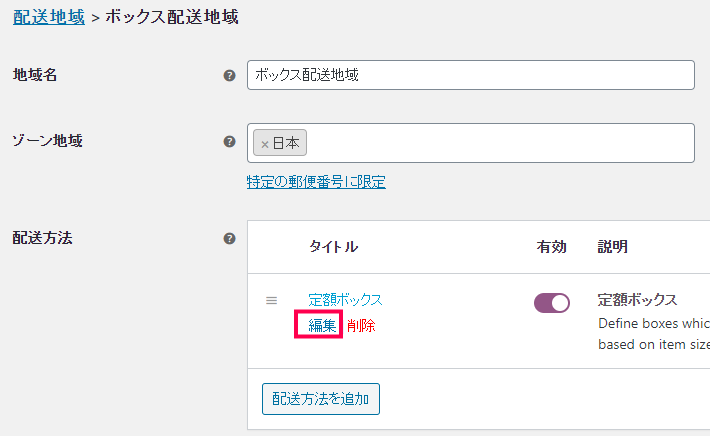Click the 日本 tag label
This screenshot has width=710, height=436.
[x=286, y=143]
